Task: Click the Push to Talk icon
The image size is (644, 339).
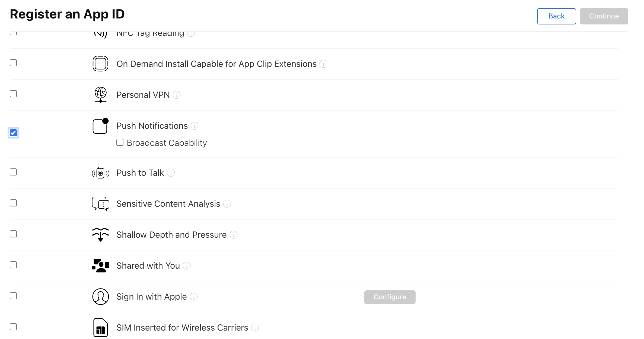Action: 100,173
